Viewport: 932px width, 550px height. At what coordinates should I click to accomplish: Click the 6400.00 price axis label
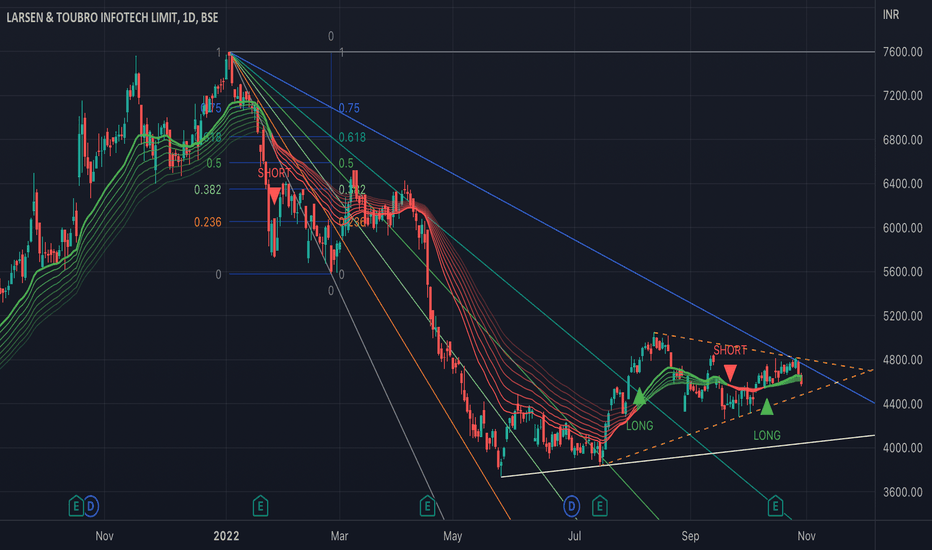(902, 184)
